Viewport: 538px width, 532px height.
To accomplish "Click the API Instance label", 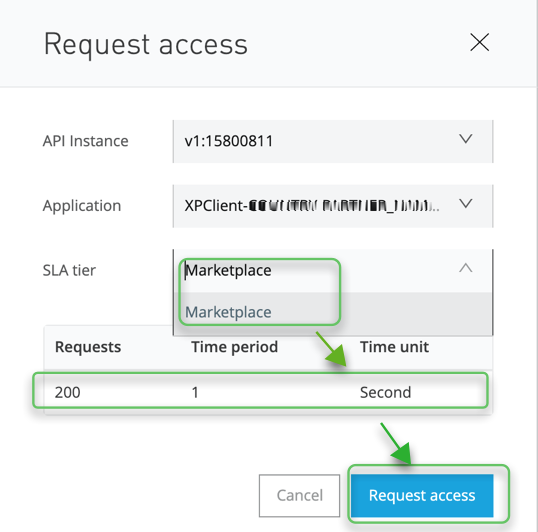I will point(85,141).
